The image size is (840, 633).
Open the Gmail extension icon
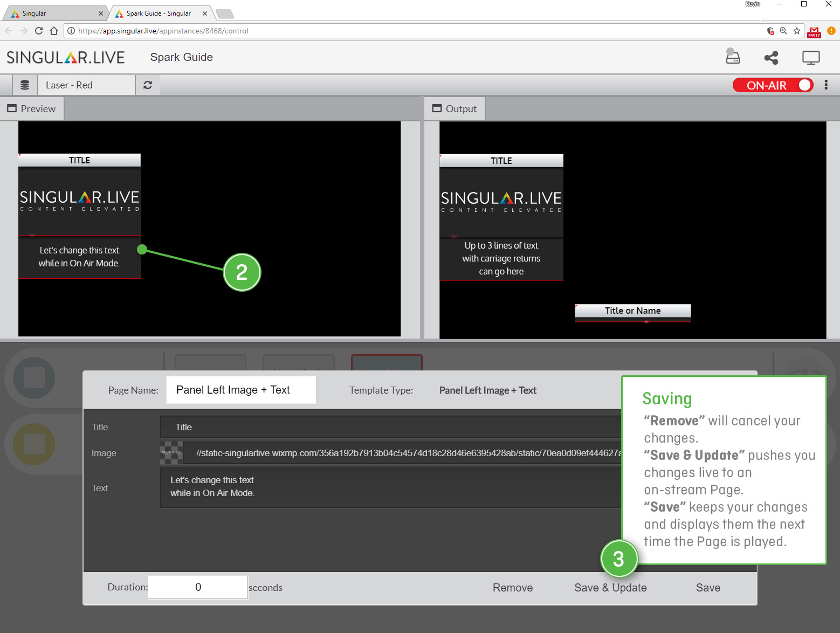click(814, 32)
